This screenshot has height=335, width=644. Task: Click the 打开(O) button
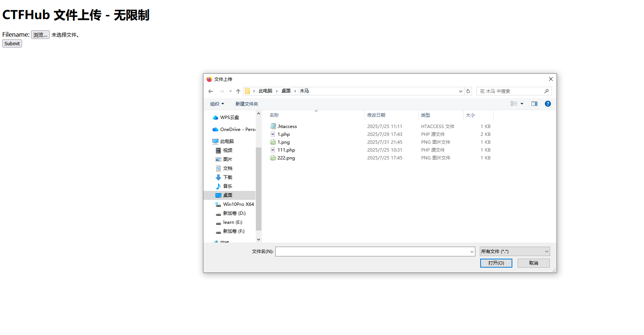[x=496, y=263]
